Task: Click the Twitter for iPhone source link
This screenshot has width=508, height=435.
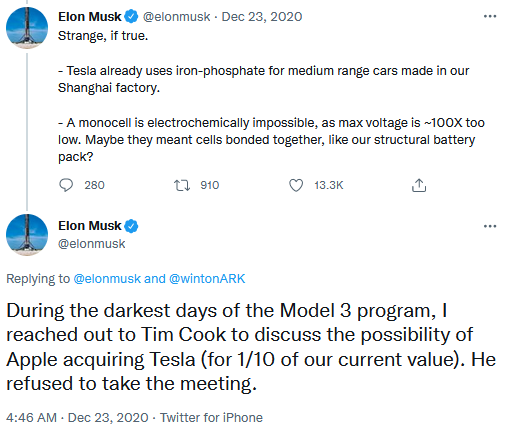Action: (211, 418)
